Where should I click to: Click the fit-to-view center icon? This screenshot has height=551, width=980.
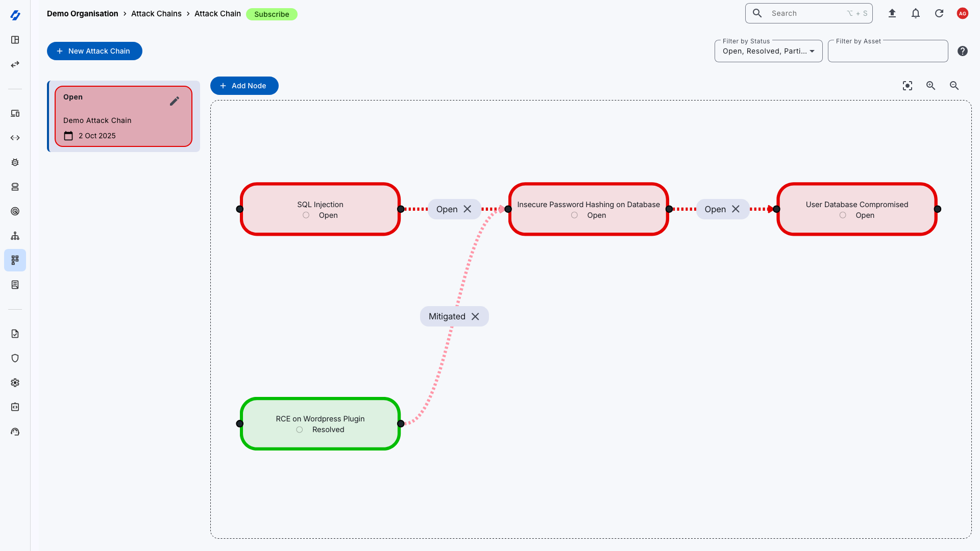(x=908, y=86)
